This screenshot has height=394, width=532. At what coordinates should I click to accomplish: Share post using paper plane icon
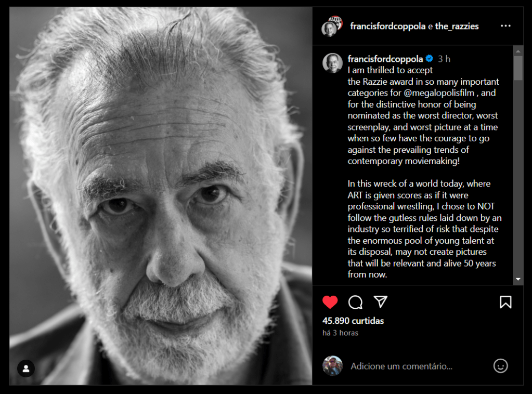point(380,301)
